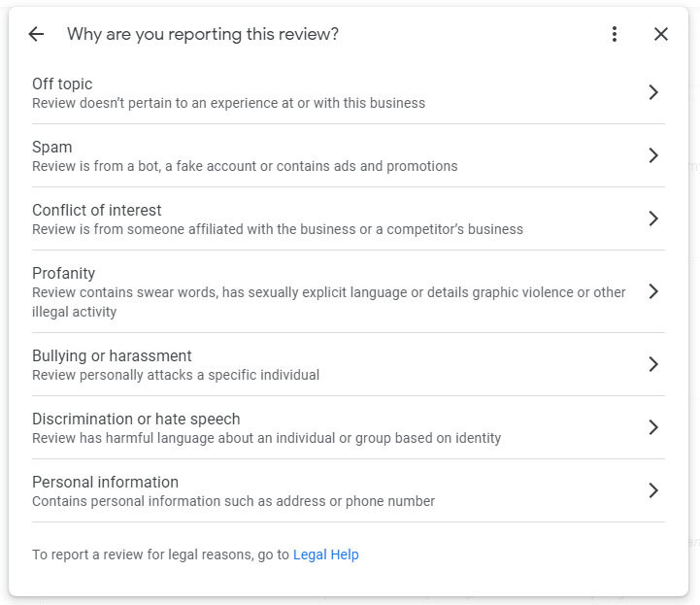The image size is (700, 605).
Task: Click the 'Review is from a bot' description text
Action: point(245,166)
